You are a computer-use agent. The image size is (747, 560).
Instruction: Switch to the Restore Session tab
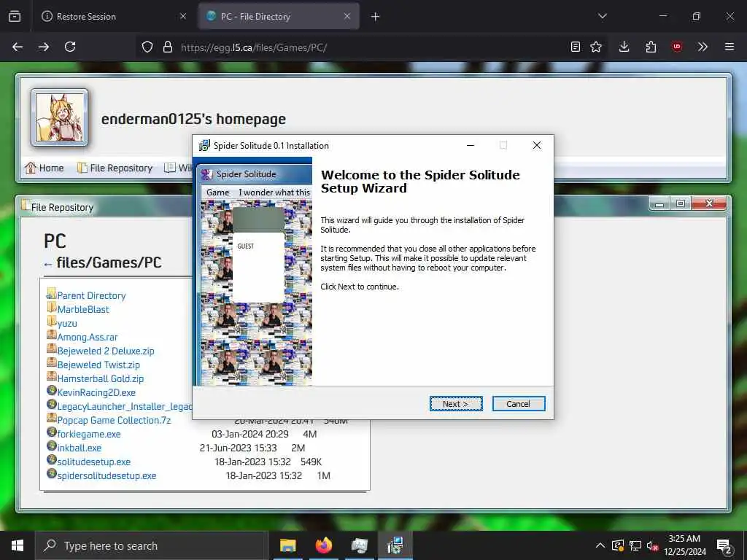[x=113, y=16]
